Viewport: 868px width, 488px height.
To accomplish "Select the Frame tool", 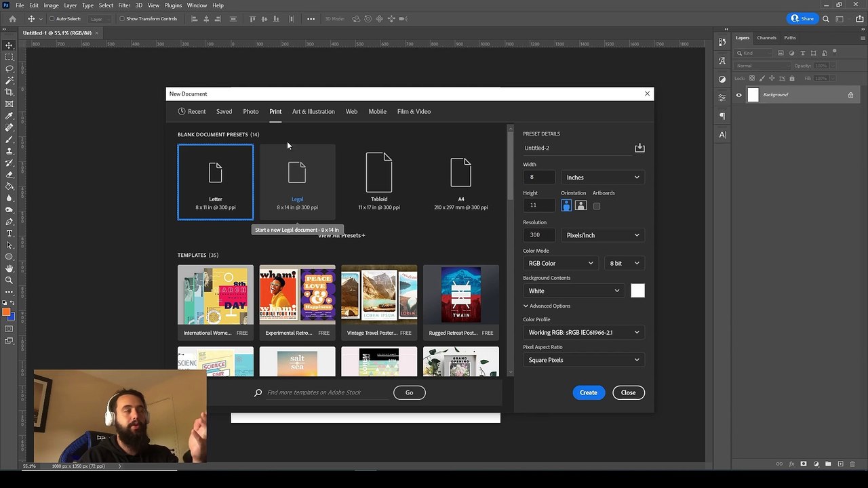I will (9, 104).
